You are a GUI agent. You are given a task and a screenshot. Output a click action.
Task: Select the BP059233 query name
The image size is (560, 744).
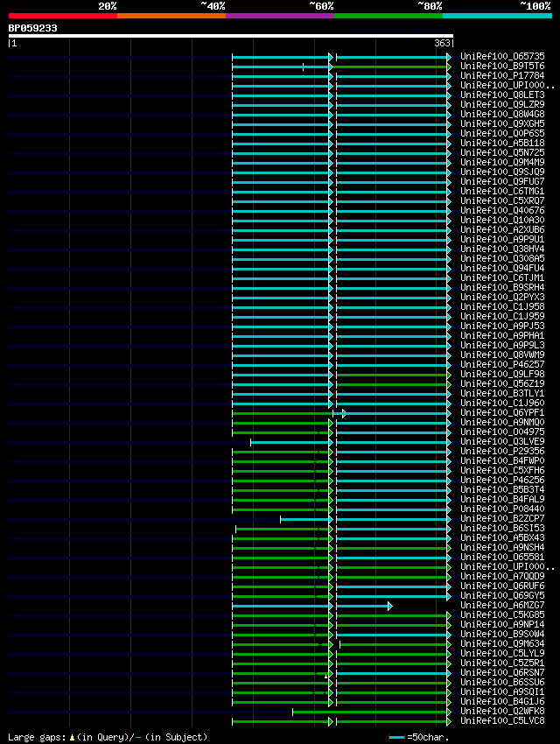(x=32, y=29)
